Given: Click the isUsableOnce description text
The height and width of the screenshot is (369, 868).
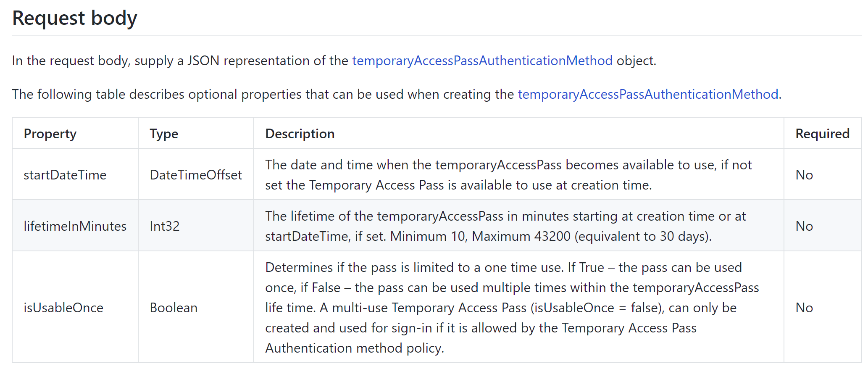Looking at the screenshot, I should 512,308.
